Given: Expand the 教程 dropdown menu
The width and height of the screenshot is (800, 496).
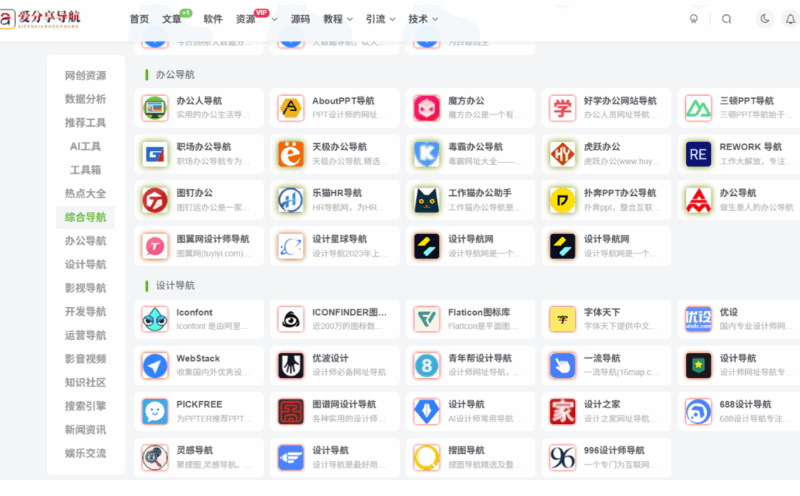Looking at the screenshot, I should (338, 19).
